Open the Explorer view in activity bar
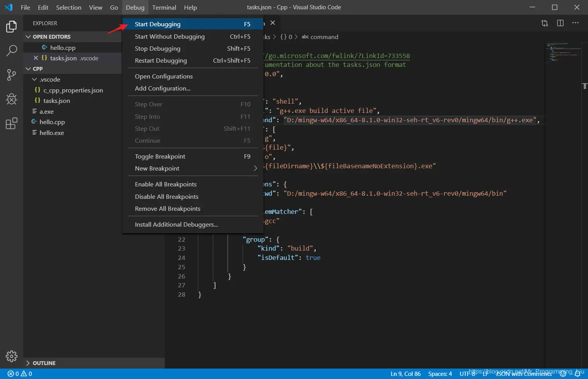This screenshot has height=379, width=588. (12, 27)
